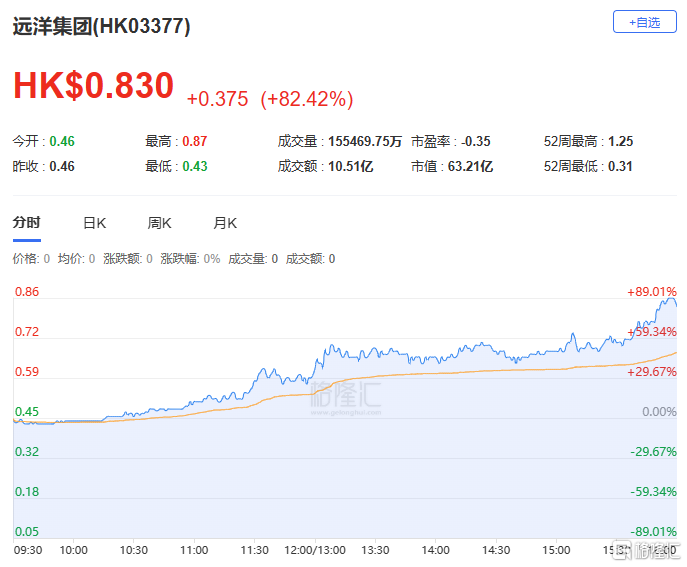Click the -89.01% axis label
687x567 pixels.
pyautogui.click(x=654, y=532)
